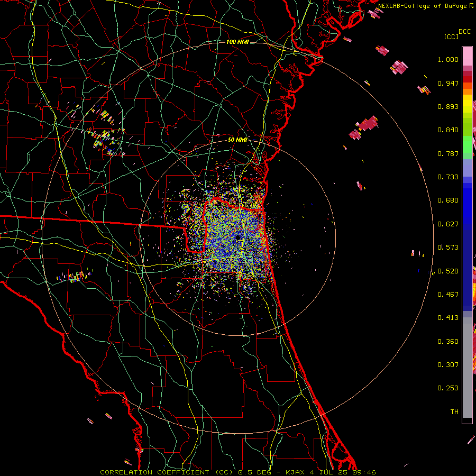Click the DCC product label
The image size is (476, 476).
tap(464, 32)
